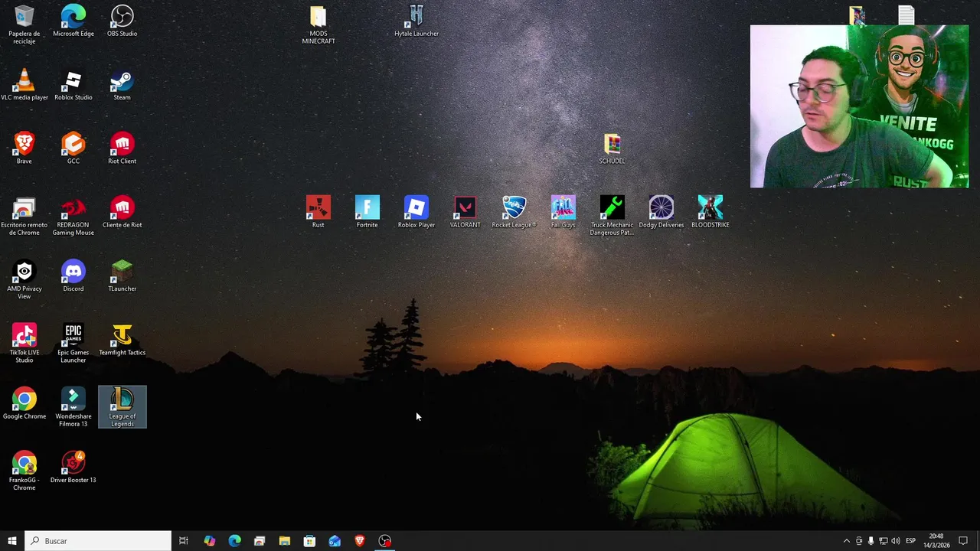Select the AMD Privacy View icon
The width and height of the screenshot is (980, 551).
pos(24,279)
